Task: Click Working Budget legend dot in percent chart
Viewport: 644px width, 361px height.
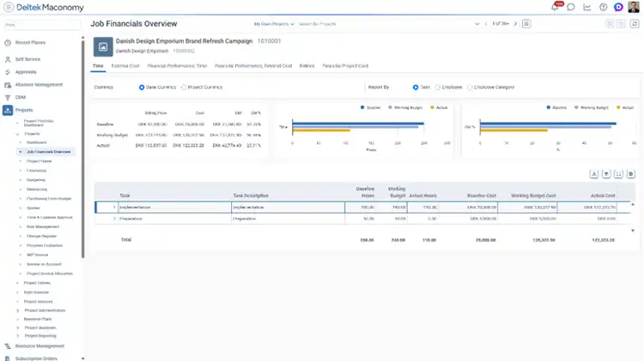Action: tap(576, 107)
